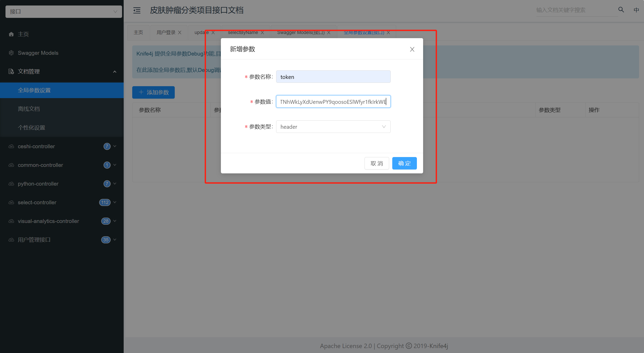Image resolution: width=644 pixels, height=353 pixels.
Task: Close the 新增参数 dialog with X icon
Action: tap(412, 49)
